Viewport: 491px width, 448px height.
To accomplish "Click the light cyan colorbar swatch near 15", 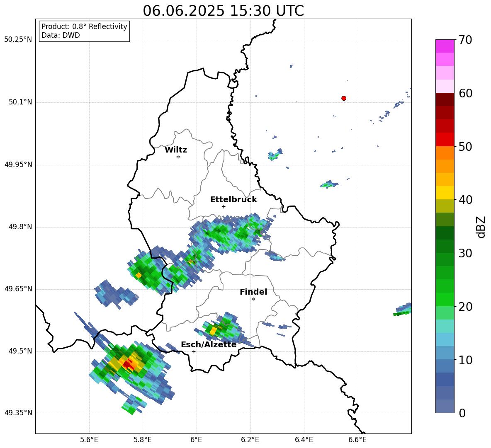I will tap(445, 326).
